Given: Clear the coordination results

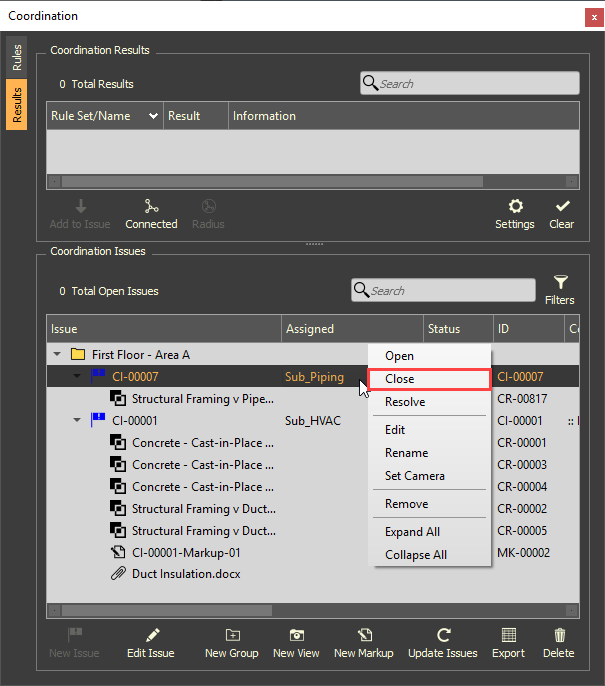Looking at the screenshot, I should (x=562, y=207).
